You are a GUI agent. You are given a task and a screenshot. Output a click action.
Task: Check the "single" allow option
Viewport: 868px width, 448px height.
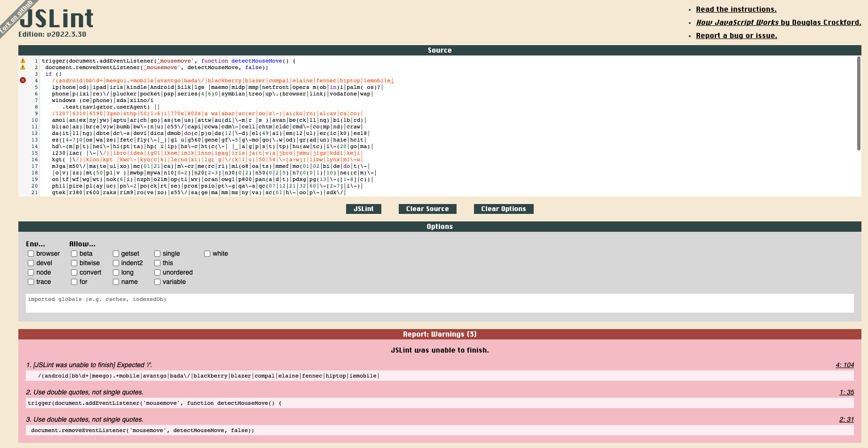click(x=157, y=253)
